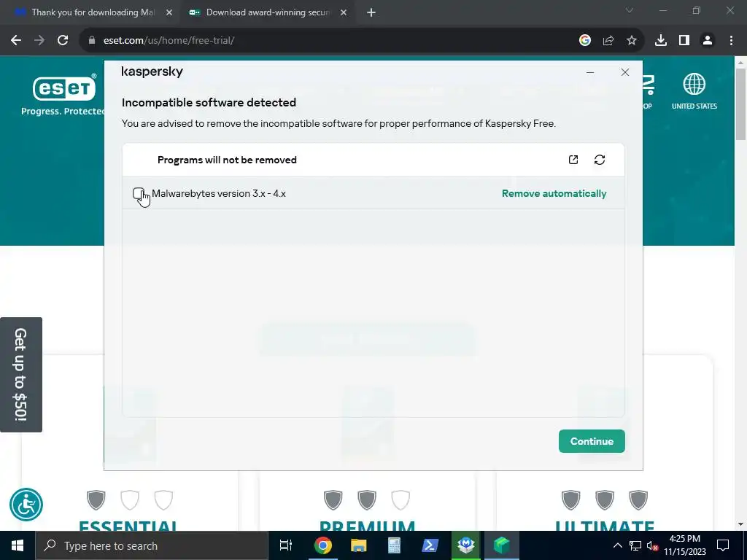The image size is (747, 560).
Task: Click the network status tray icon
Action: 635,545
